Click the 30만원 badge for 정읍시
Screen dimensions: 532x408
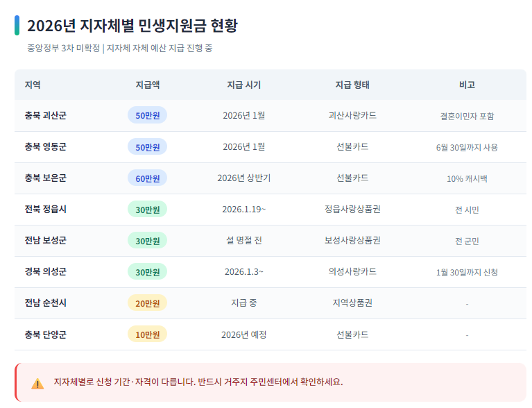147,210
